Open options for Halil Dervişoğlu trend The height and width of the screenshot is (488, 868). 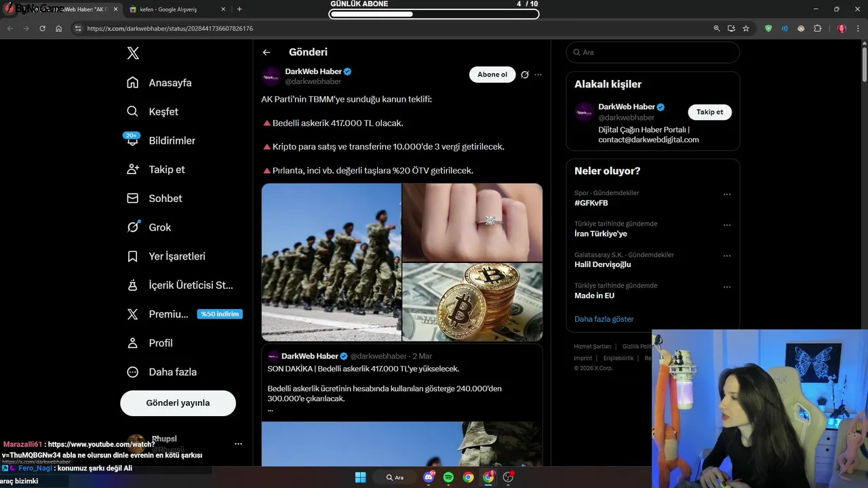(x=727, y=256)
